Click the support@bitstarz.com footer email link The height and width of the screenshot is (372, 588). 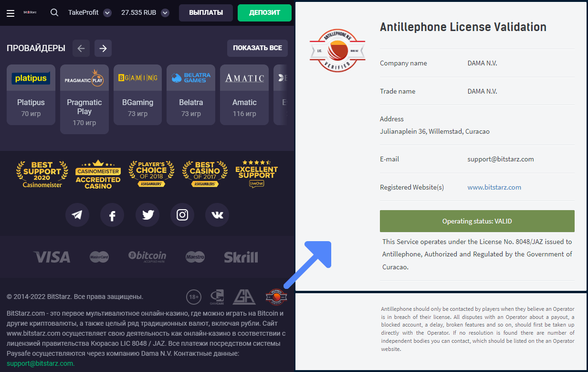coord(40,363)
